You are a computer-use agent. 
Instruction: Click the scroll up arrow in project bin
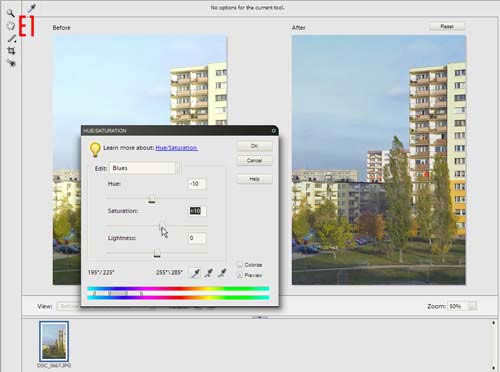point(493,323)
